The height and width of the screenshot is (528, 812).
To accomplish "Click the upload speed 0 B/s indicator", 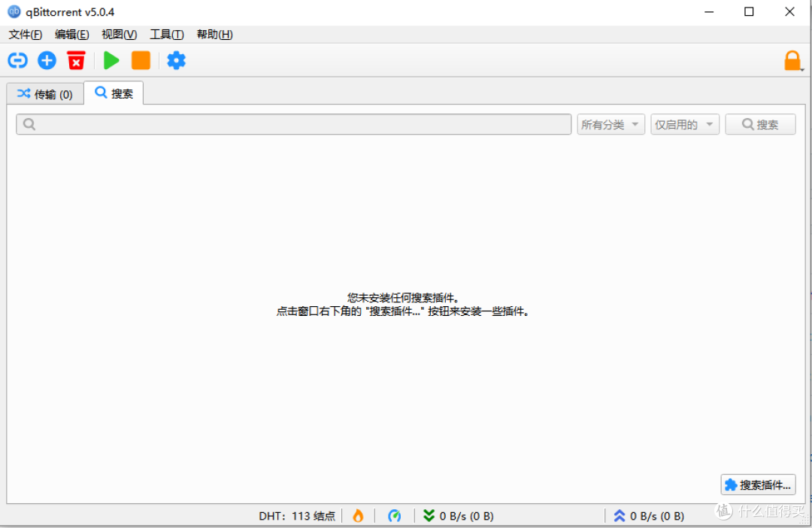I will [649, 516].
